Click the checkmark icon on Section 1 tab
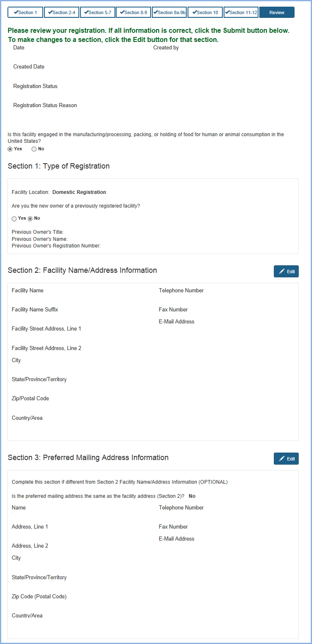Image resolution: width=312 pixels, height=644 pixels. click(16, 12)
